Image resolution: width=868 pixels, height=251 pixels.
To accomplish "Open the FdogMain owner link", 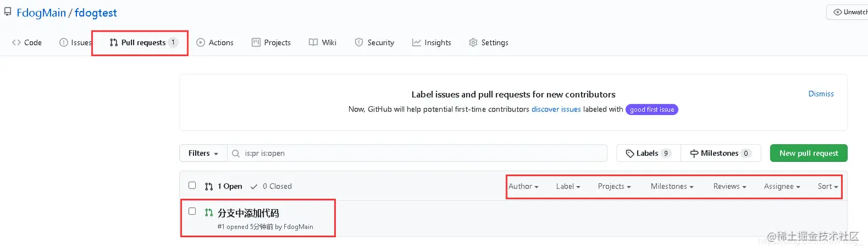I will (x=41, y=13).
